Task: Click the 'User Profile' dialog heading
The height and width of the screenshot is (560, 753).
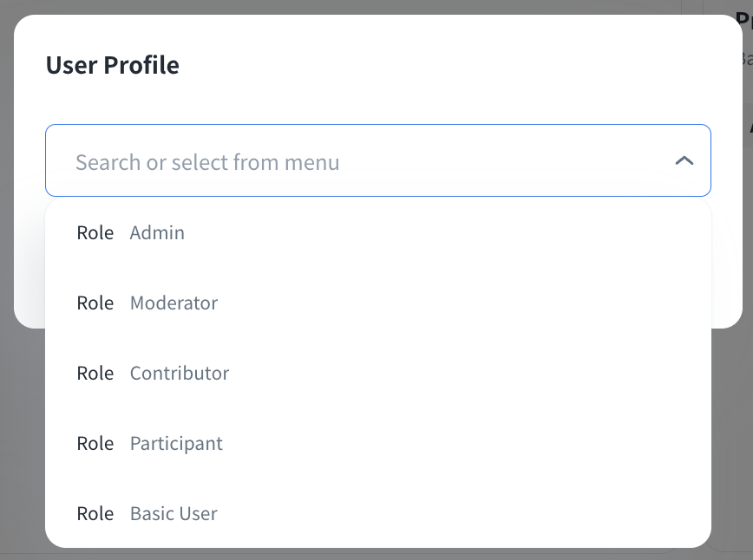Action: click(112, 65)
